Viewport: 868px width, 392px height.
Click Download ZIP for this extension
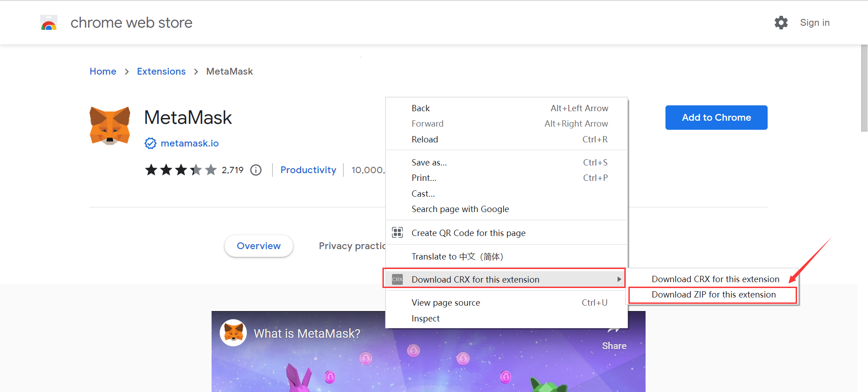pos(713,294)
